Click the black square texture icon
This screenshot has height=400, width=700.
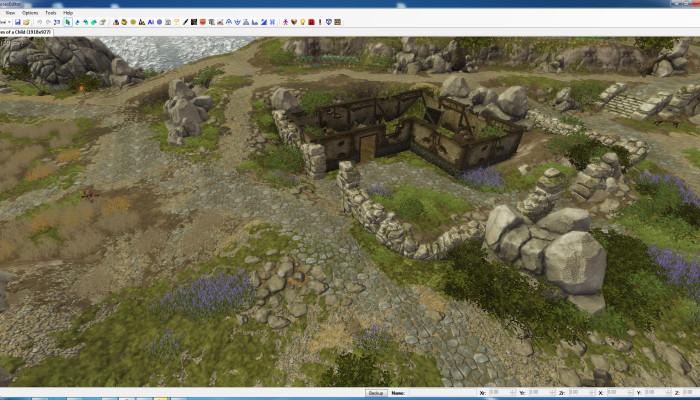194,22
